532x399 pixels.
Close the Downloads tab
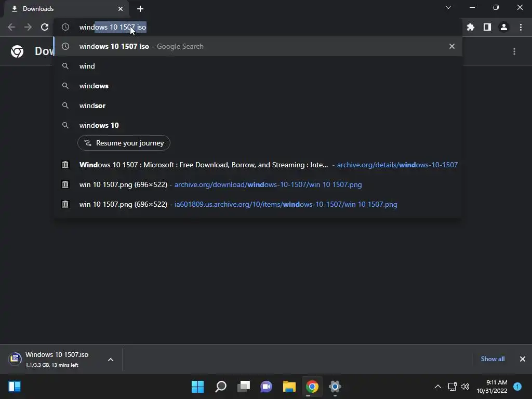click(121, 9)
